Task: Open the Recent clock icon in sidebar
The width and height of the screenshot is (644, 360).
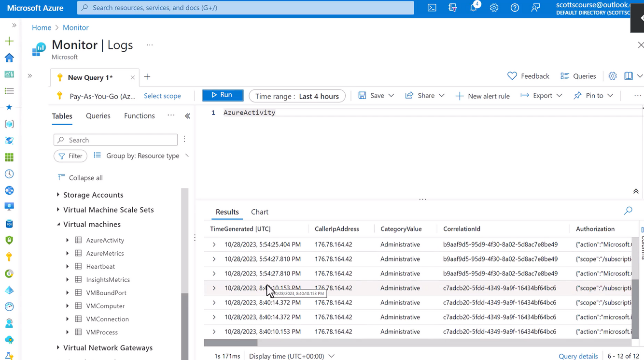Action: tap(9, 174)
